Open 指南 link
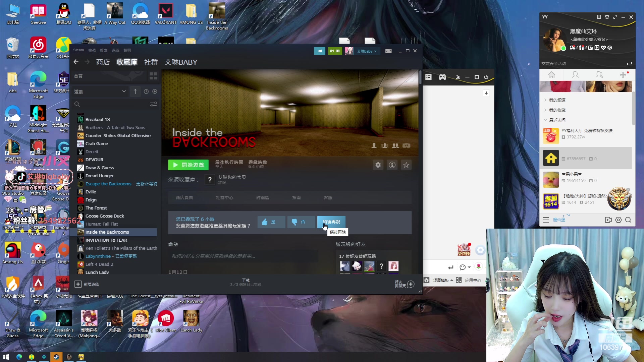Image resolution: width=644 pixels, height=362 pixels. 297,198
